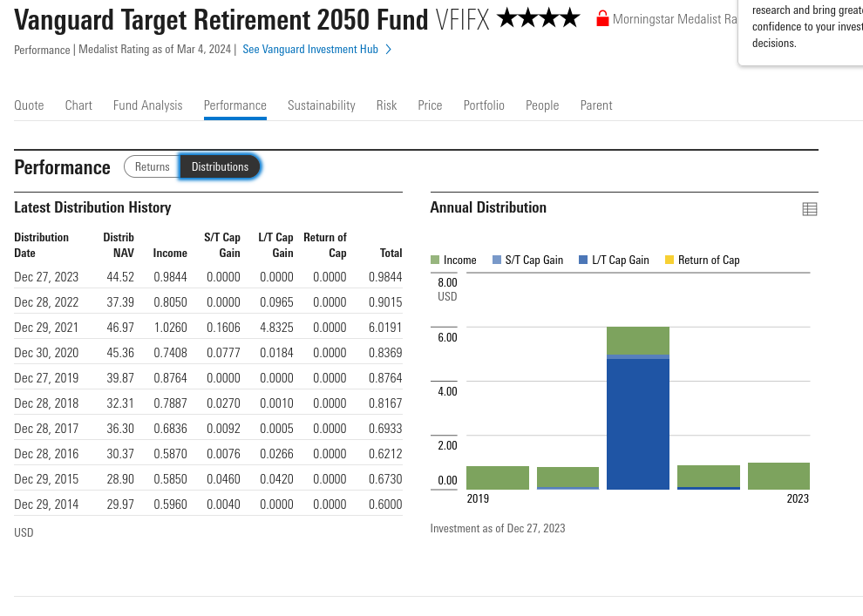Click the Return of Cap column header
863x616 pixels.
point(325,246)
